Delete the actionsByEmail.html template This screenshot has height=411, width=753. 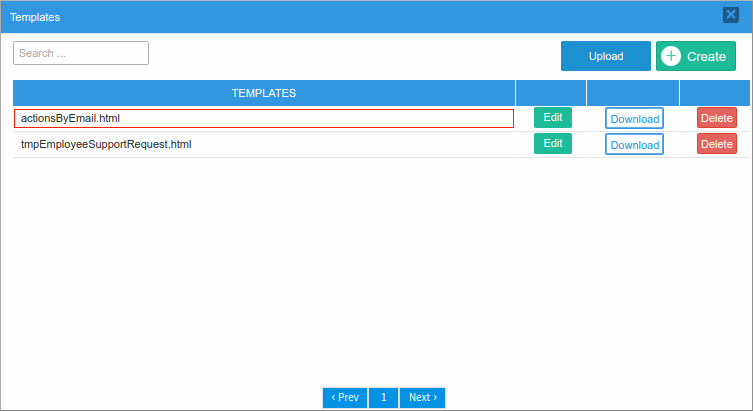tap(716, 118)
